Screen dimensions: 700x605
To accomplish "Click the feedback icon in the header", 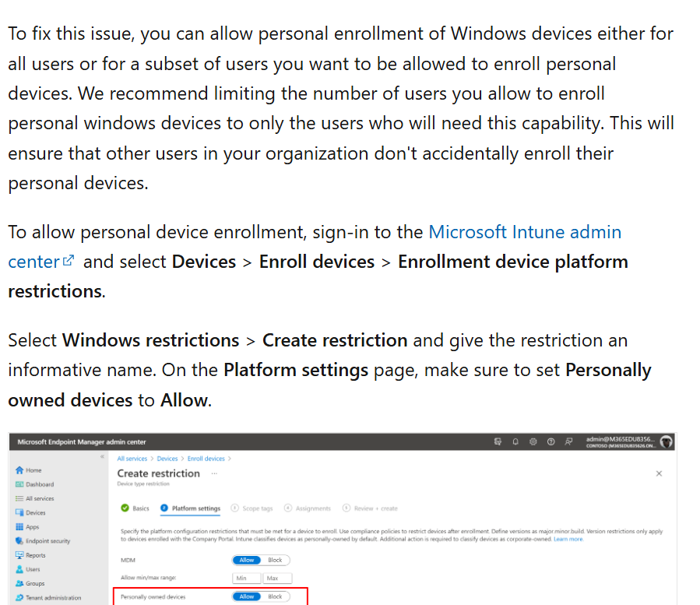I will tap(568, 441).
